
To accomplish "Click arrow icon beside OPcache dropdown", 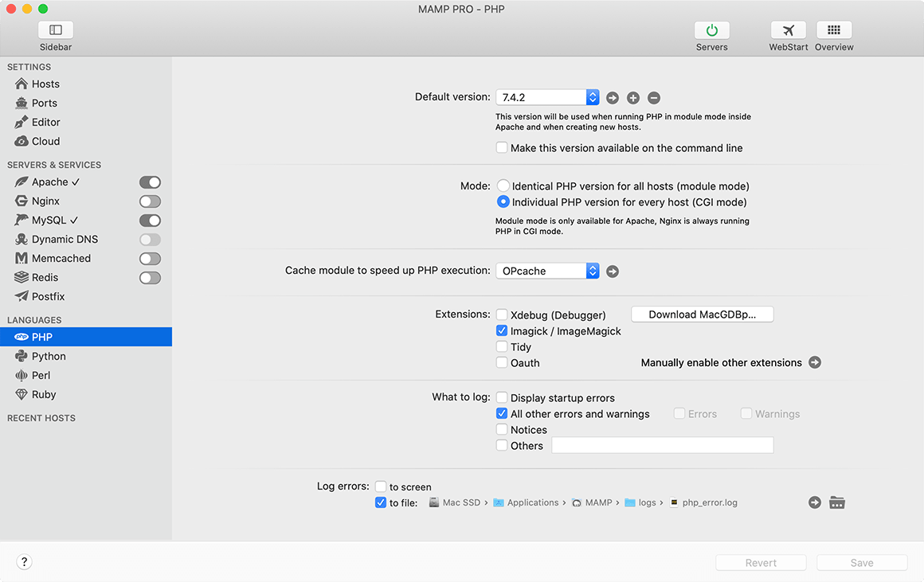I will (613, 271).
